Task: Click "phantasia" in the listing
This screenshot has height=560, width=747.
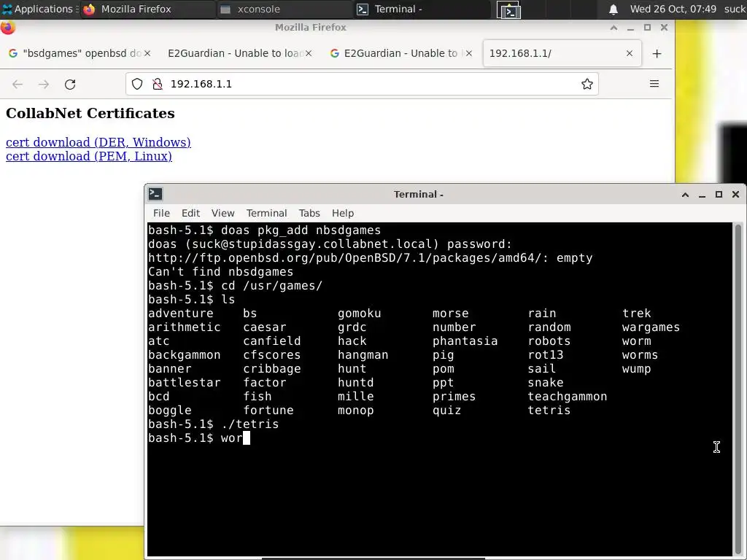Action: 465,341
